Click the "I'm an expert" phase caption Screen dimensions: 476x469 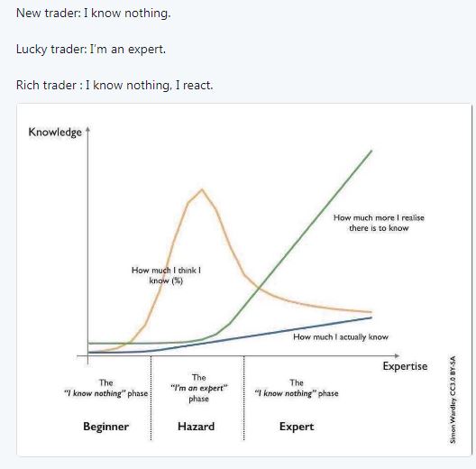click(199, 388)
